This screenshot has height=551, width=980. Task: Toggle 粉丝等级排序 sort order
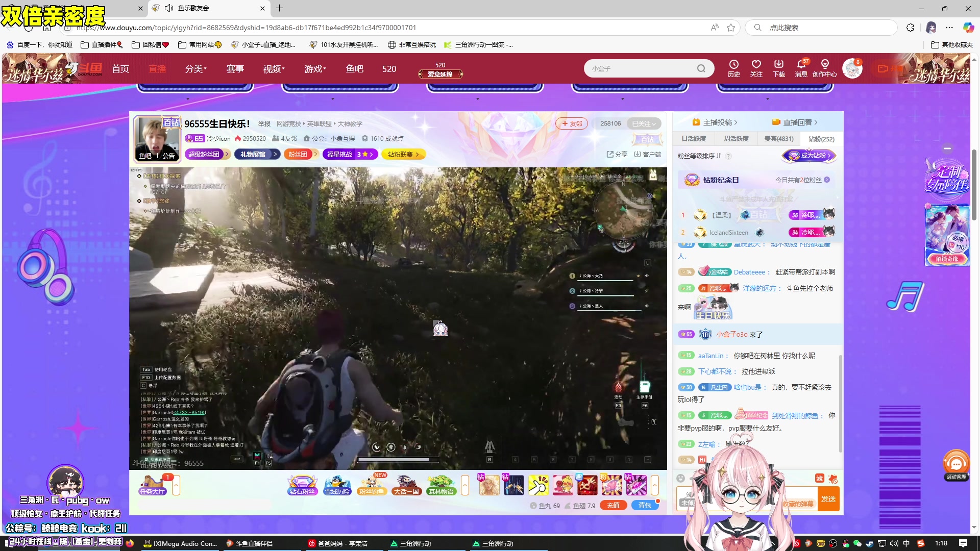(699, 156)
